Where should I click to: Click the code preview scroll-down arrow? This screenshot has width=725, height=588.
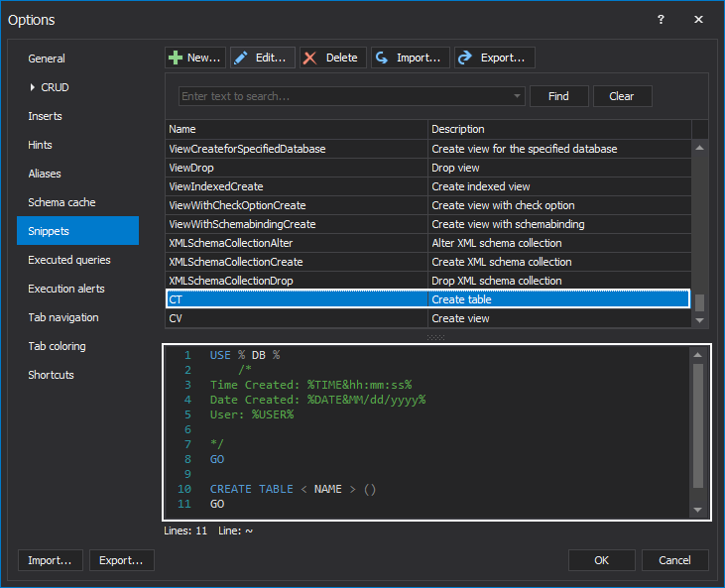[698, 509]
